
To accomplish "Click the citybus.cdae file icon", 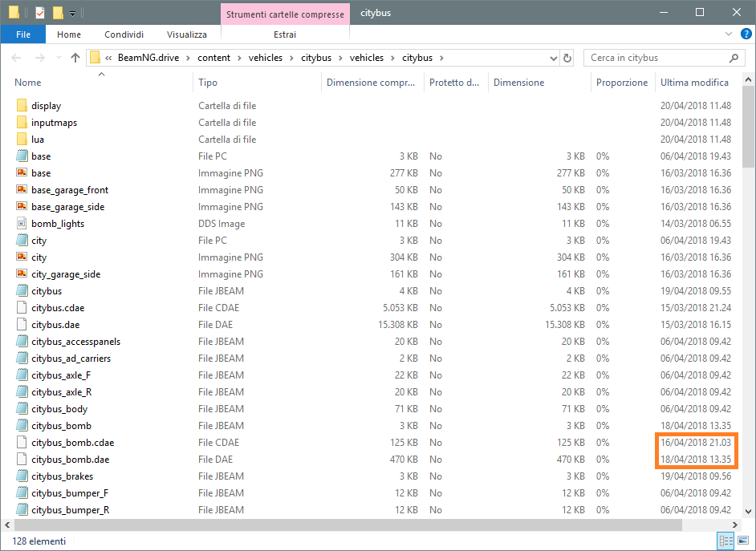I will pyautogui.click(x=22, y=308).
